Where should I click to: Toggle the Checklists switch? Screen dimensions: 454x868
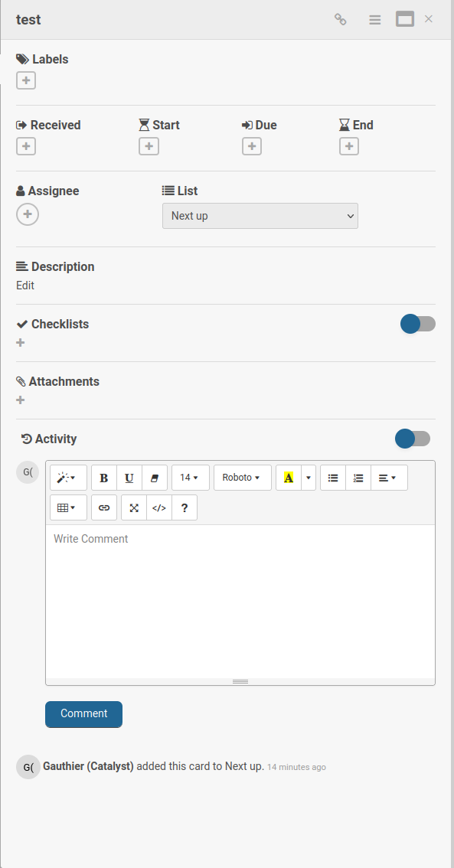[x=417, y=324]
